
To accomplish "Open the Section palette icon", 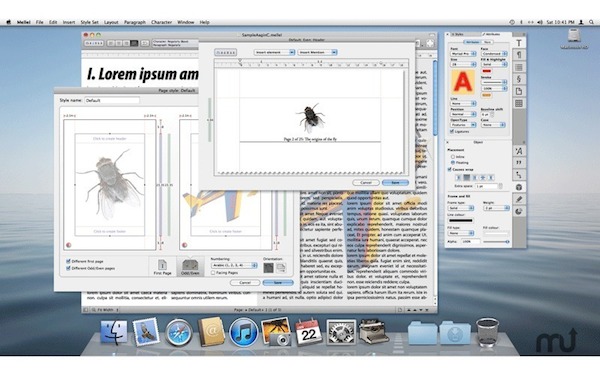I will pyautogui.click(x=519, y=79).
